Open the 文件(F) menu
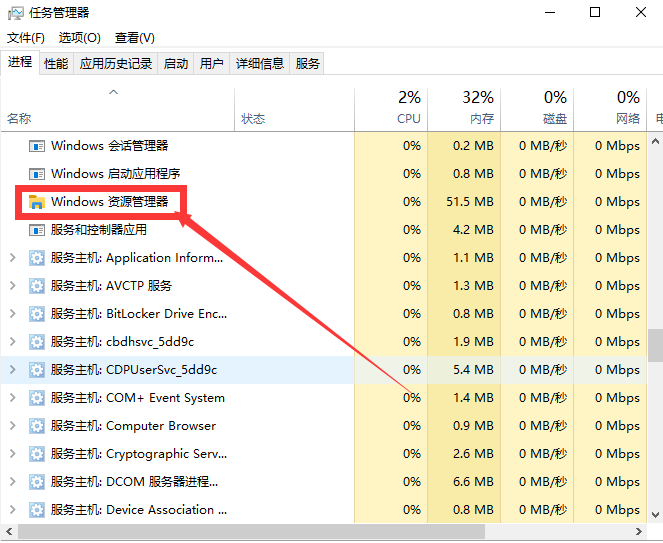 pyautogui.click(x=26, y=38)
